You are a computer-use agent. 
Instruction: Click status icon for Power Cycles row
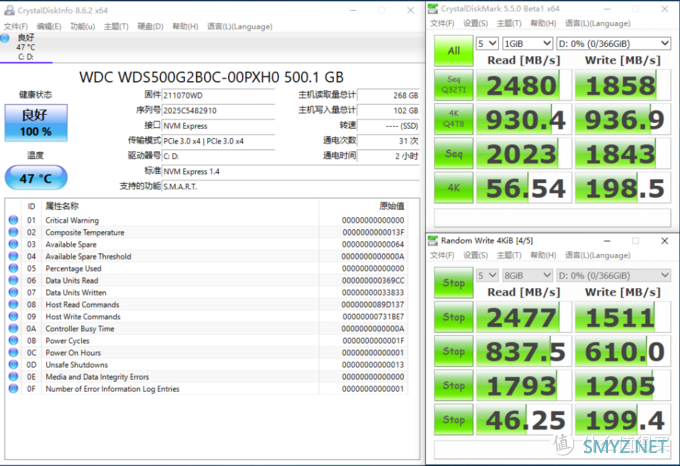click(13, 341)
